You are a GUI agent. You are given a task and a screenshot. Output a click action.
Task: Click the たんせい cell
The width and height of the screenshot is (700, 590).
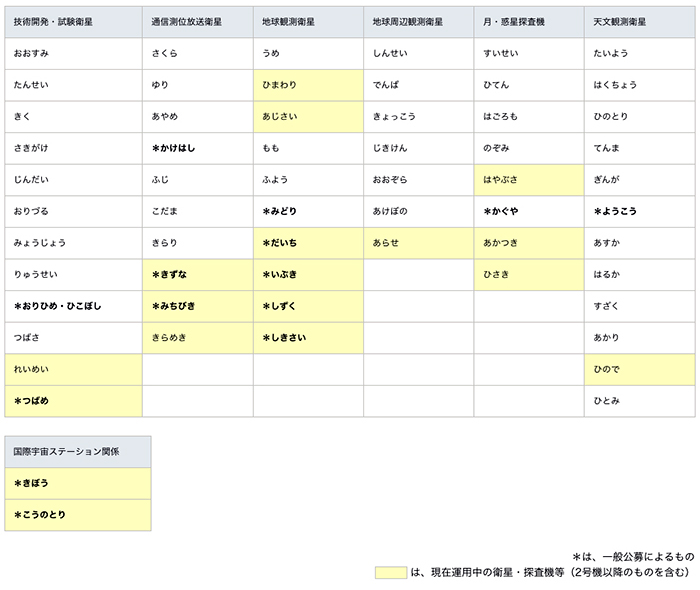[74, 85]
